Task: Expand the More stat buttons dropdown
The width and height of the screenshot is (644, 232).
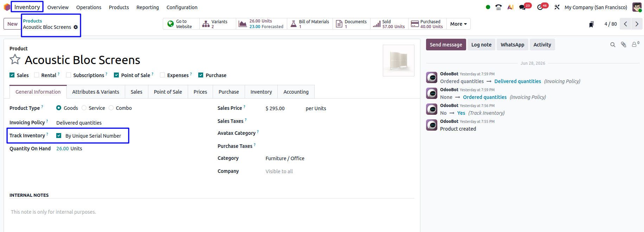Action: pyautogui.click(x=458, y=24)
